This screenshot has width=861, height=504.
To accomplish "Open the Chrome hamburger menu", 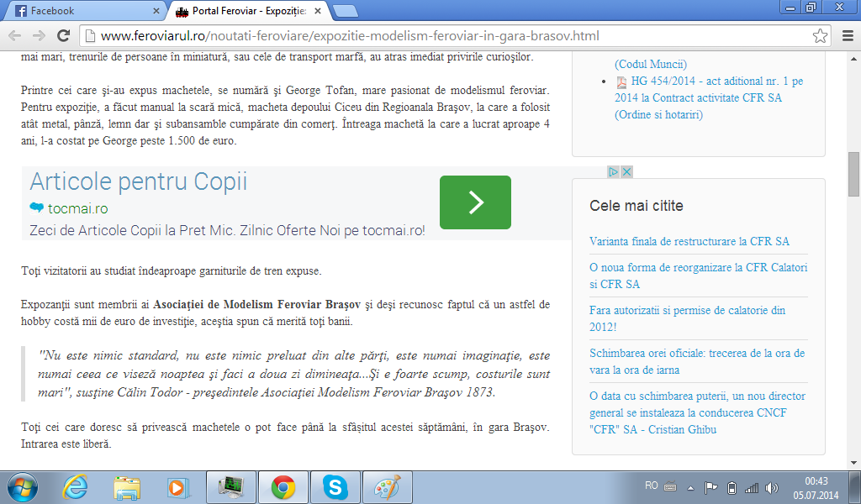I will (846, 36).
